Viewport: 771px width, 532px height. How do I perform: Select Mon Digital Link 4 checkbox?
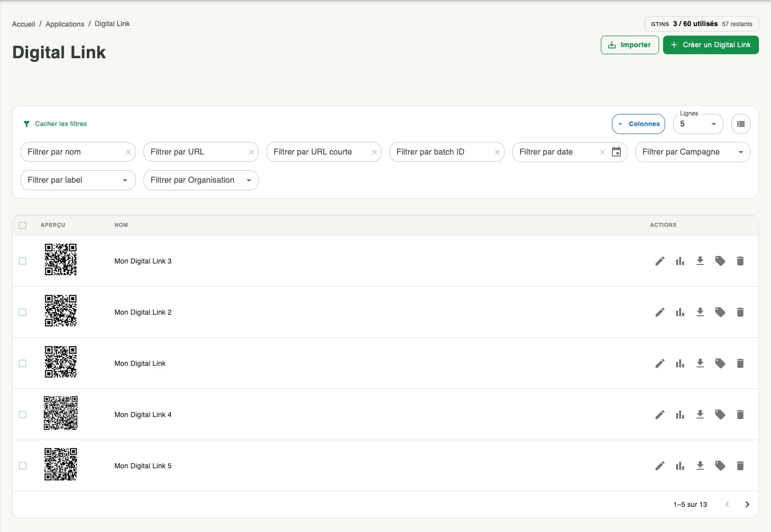pos(23,415)
